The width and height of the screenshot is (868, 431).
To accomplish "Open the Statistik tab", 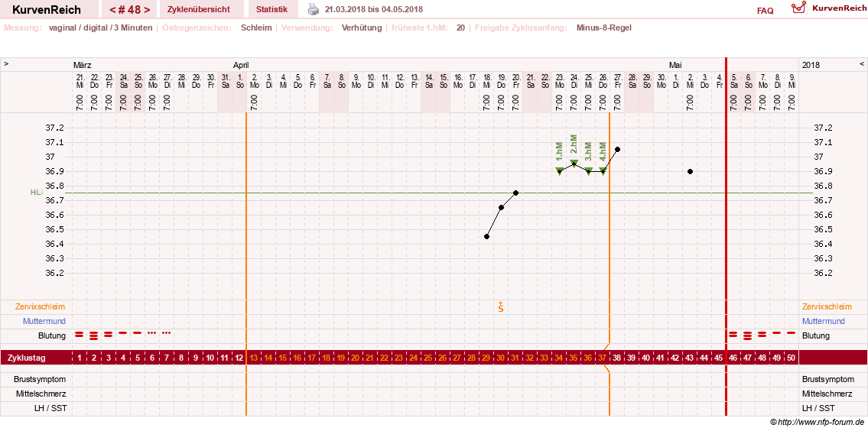I will tap(271, 9).
